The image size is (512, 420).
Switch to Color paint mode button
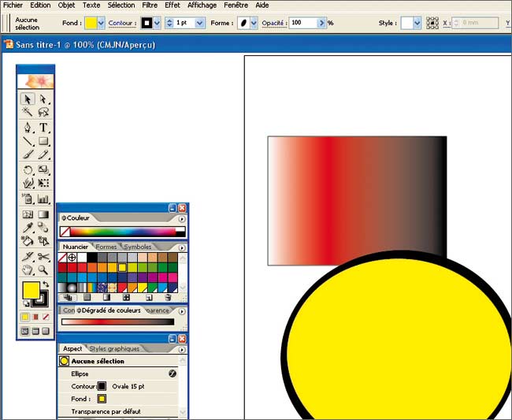coord(25,317)
